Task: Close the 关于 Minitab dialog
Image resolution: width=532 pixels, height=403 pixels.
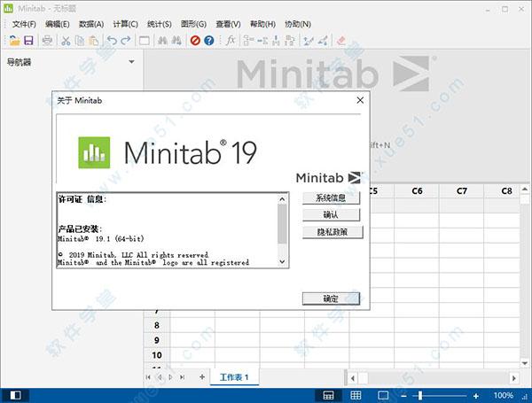Action: [360, 100]
